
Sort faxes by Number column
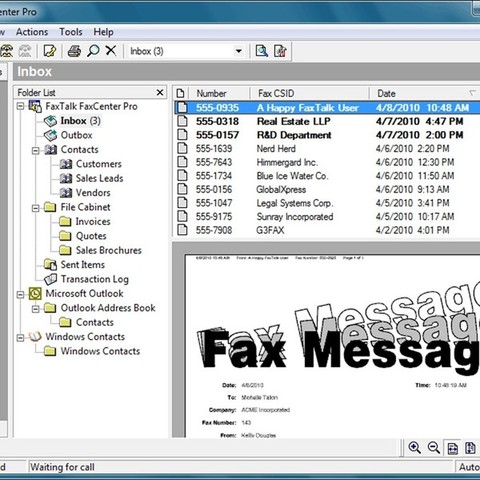tap(219, 93)
